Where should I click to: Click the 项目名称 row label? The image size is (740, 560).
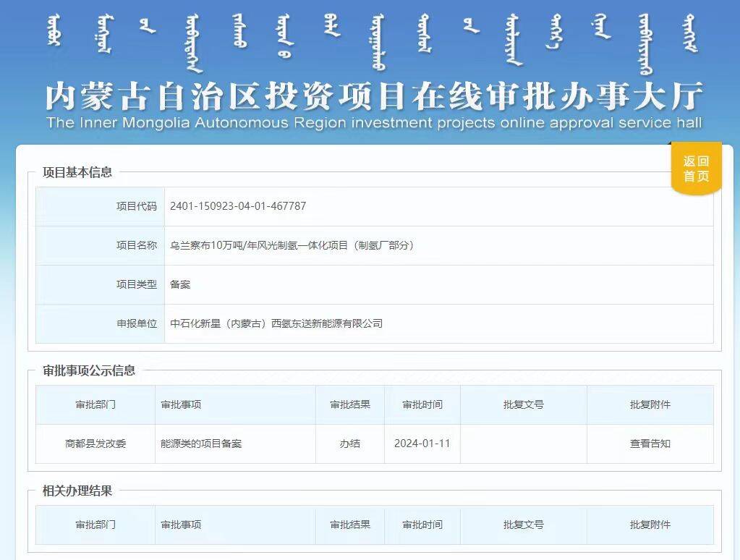136,245
